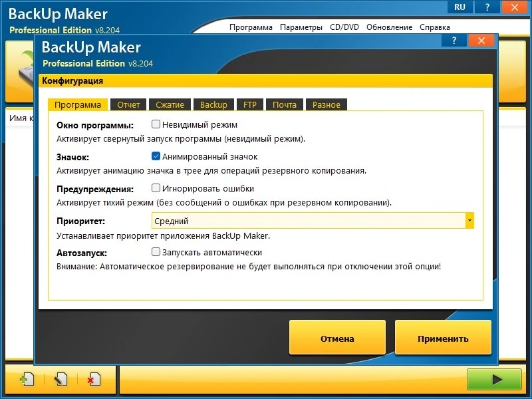Screen dimensions: 532x399
Task: Click the Предупреждения label
Action: [x=95, y=189]
